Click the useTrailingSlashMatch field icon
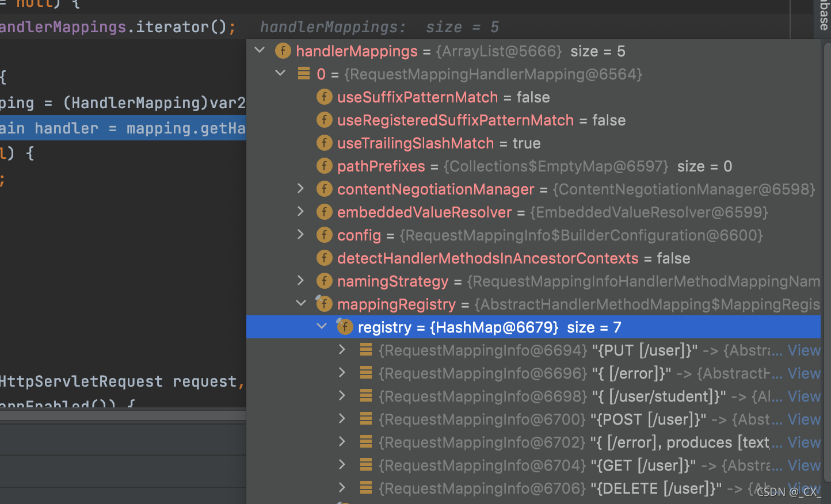This screenshot has height=504, width=831. 324,143
